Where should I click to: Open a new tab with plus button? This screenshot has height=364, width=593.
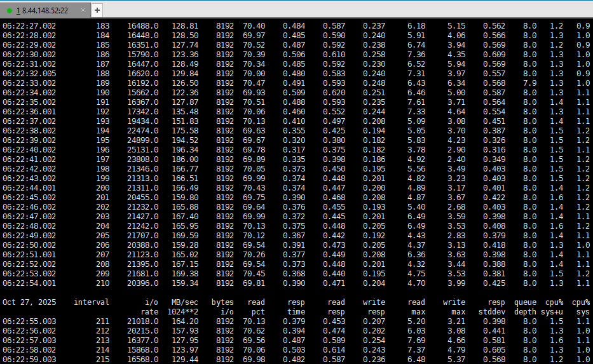[97, 10]
